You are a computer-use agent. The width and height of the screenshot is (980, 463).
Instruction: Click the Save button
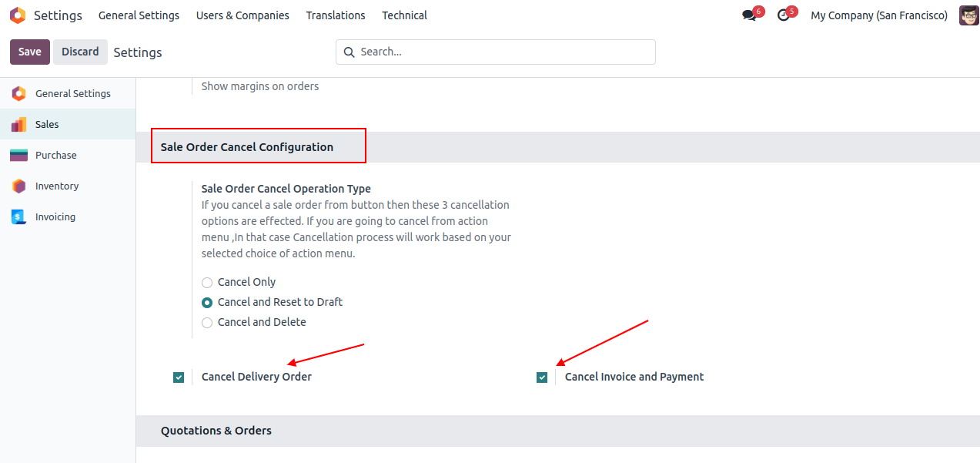click(x=30, y=52)
